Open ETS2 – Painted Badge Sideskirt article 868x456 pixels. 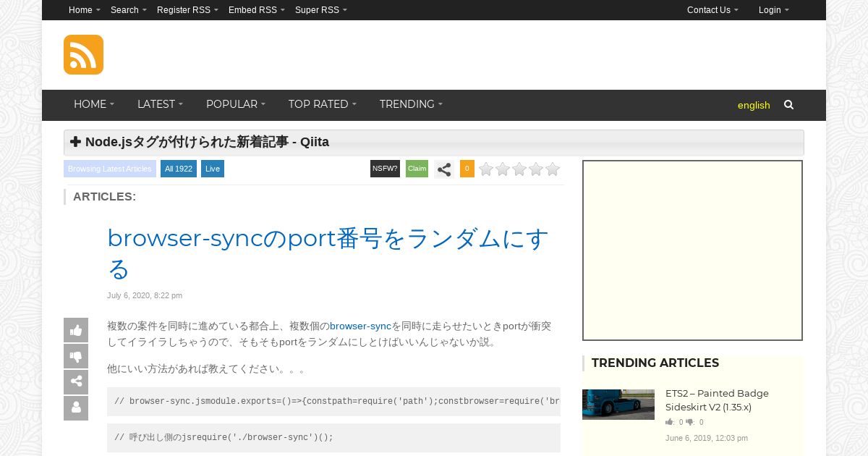point(717,400)
